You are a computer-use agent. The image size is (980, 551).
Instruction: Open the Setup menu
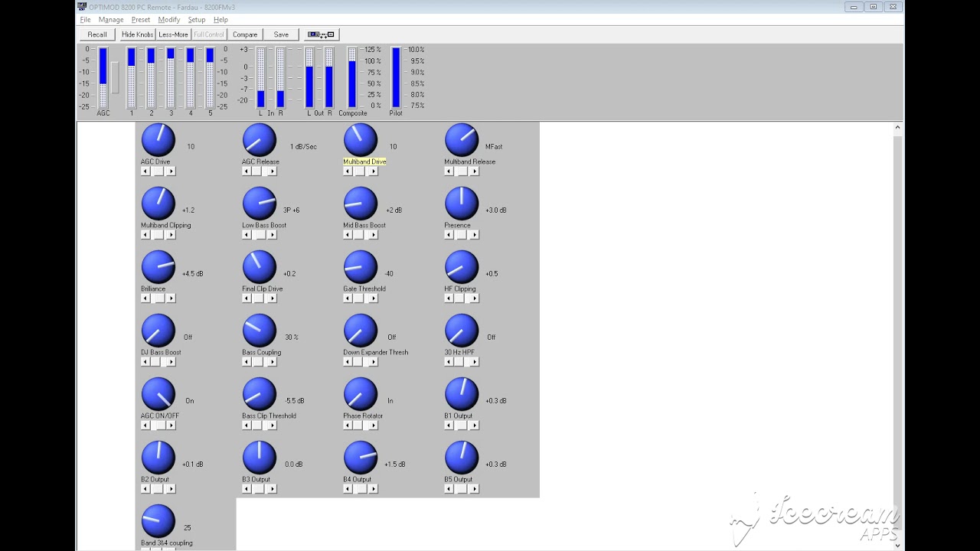pos(197,20)
